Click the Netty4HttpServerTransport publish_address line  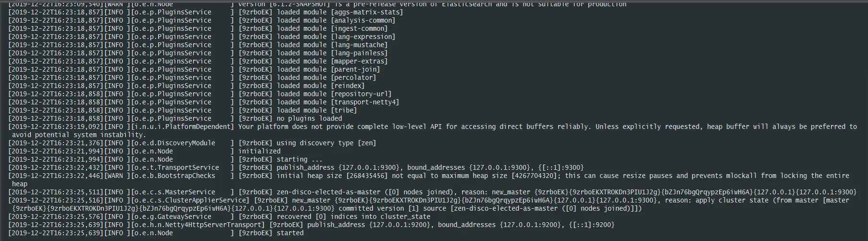coord(311,225)
